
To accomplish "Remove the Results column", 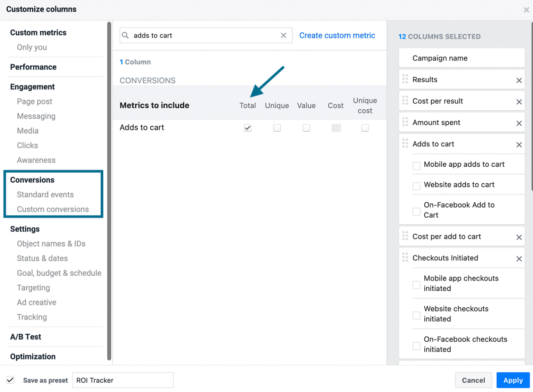I will (519, 80).
